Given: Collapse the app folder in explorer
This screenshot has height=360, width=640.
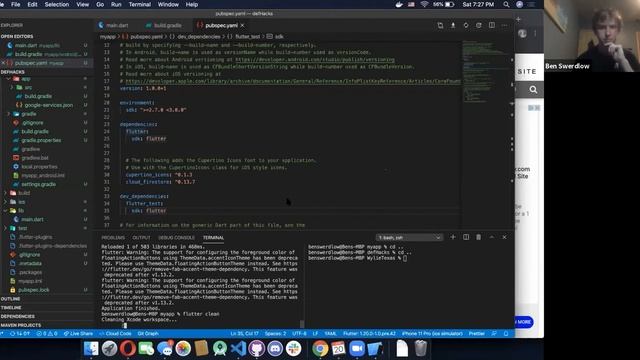Looking at the screenshot, I should 8,79.
